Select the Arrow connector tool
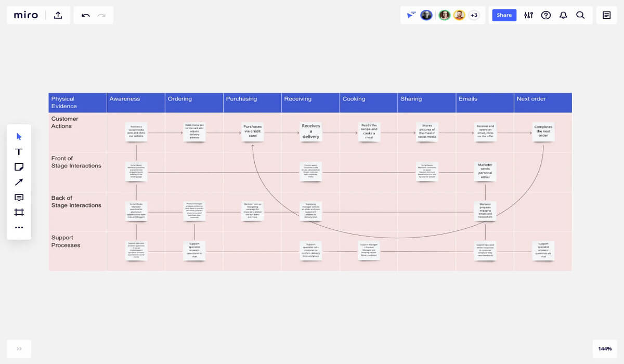 pos(19,181)
